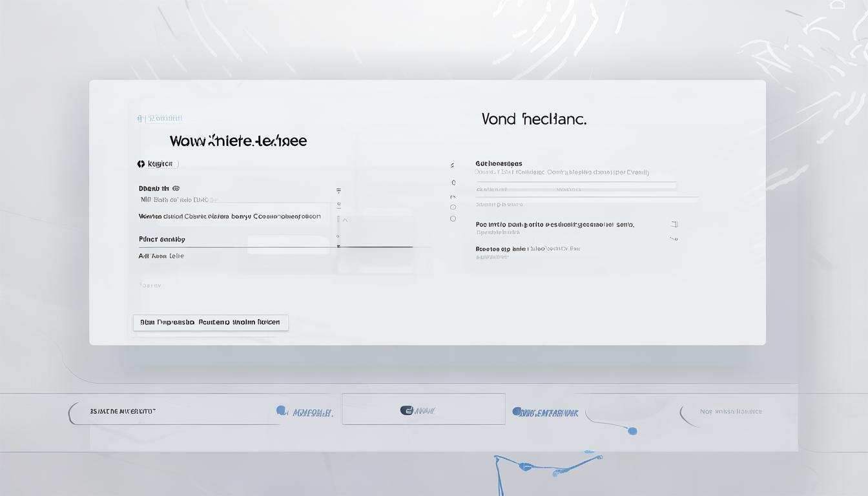Click the blue icon left of Mjvfohfi tab

281,410
